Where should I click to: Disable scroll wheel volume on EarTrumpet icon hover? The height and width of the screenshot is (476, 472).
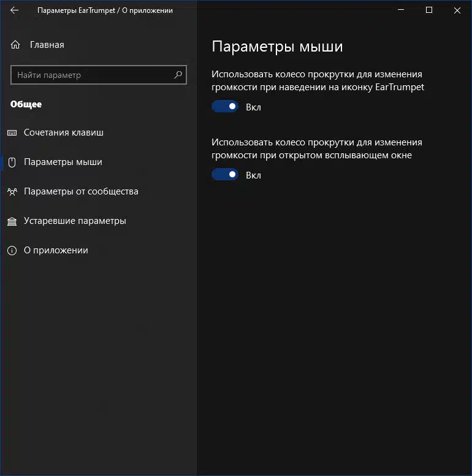[x=225, y=107]
